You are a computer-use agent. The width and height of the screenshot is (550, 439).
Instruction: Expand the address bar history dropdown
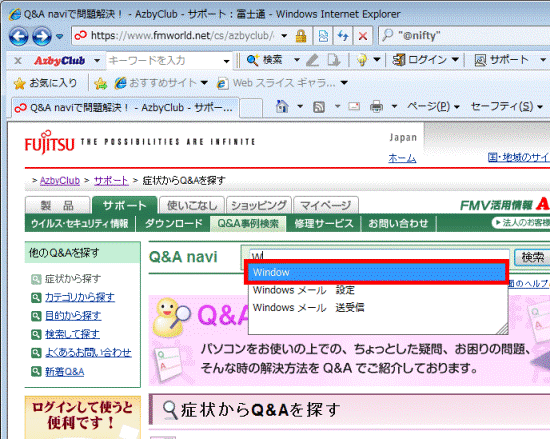pyautogui.click(x=284, y=36)
